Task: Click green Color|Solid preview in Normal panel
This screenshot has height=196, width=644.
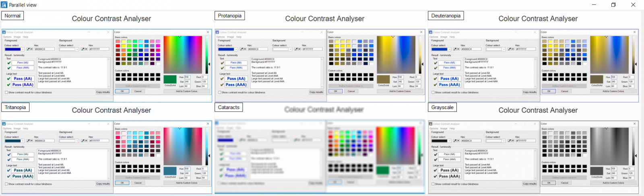Action: click(170, 79)
